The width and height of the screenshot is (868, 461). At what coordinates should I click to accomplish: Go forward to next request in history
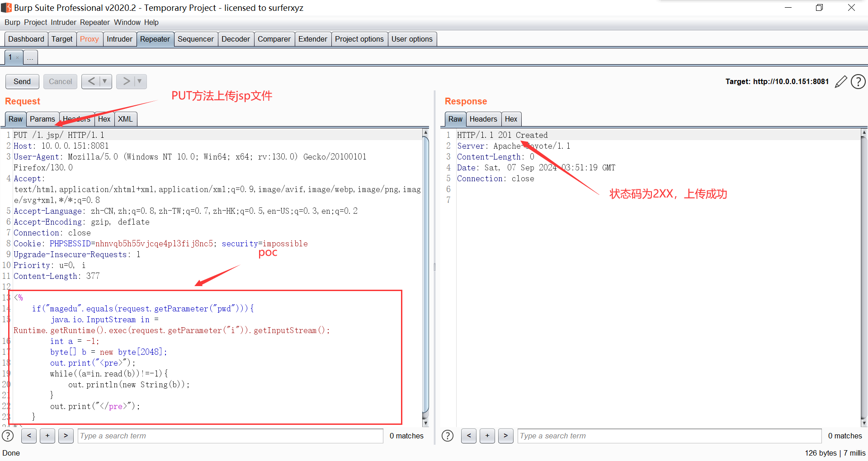(x=126, y=81)
